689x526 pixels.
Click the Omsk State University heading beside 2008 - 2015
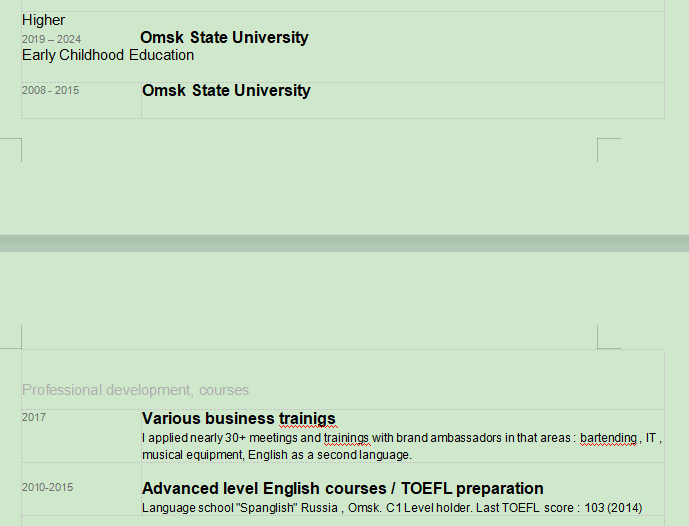tap(226, 91)
